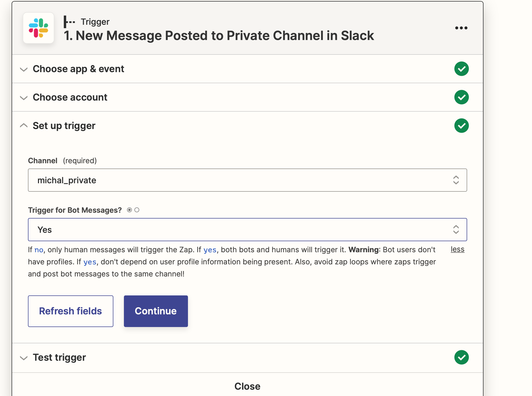The image size is (532, 396).
Task: Click green checkmark beside Set up trigger
Action: point(461,126)
